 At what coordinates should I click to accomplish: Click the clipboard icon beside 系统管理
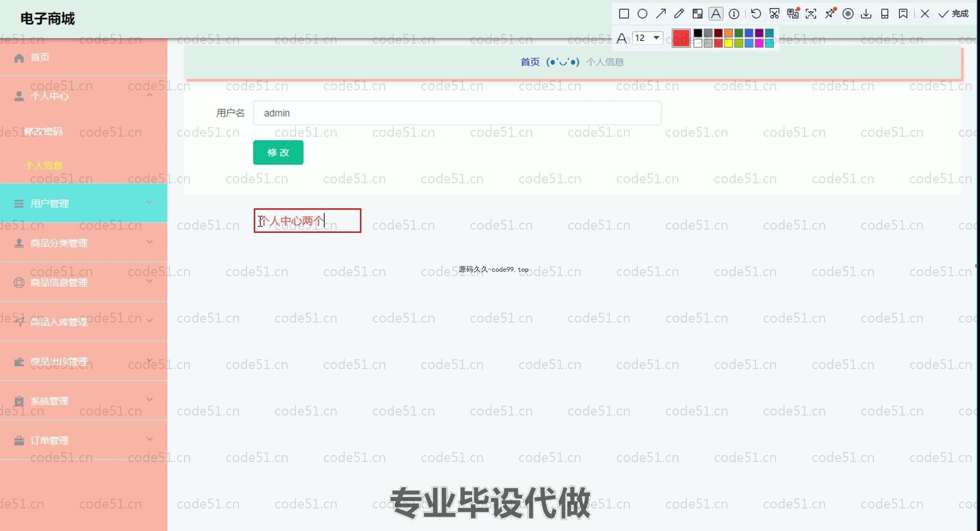tap(19, 401)
